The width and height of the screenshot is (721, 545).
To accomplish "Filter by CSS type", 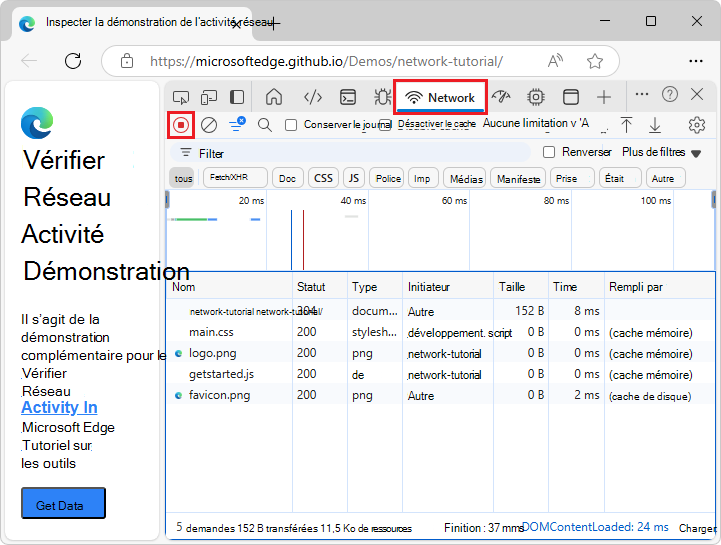I will pos(323,178).
